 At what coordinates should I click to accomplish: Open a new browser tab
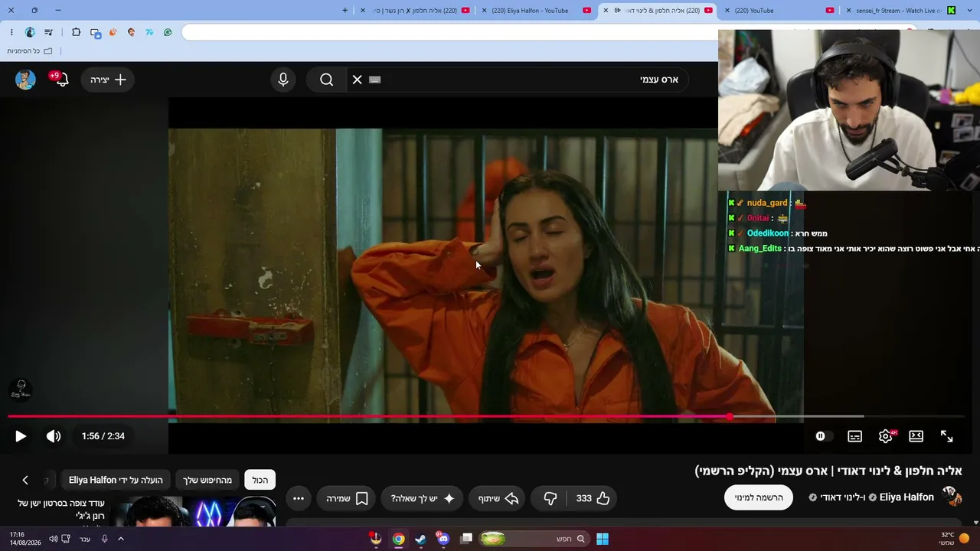coord(345,11)
